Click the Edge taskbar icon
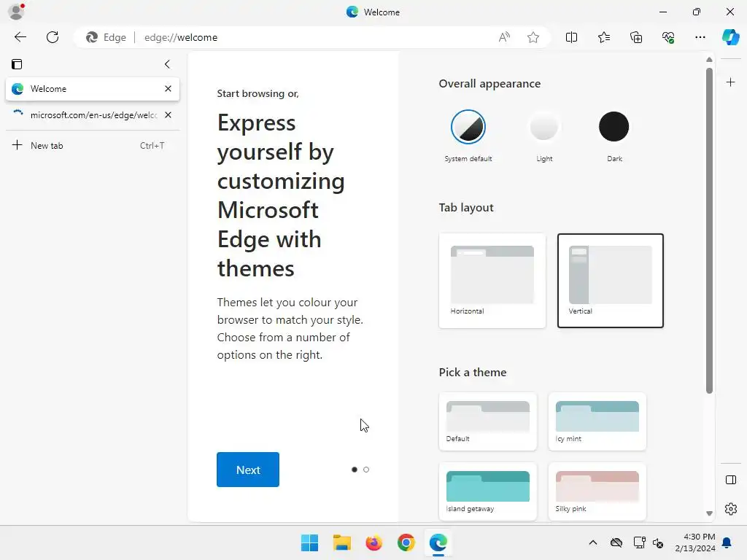This screenshot has width=747, height=560. click(x=438, y=542)
